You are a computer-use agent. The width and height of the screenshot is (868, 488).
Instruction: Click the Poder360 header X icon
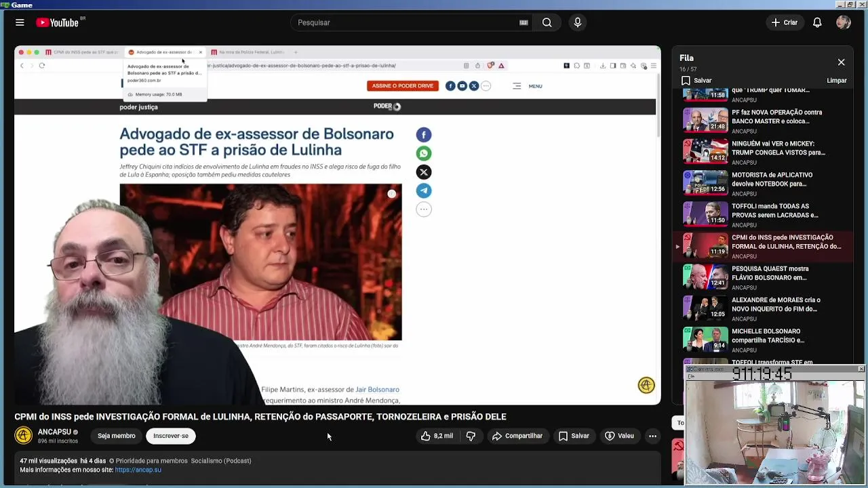pyautogui.click(x=474, y=86)
